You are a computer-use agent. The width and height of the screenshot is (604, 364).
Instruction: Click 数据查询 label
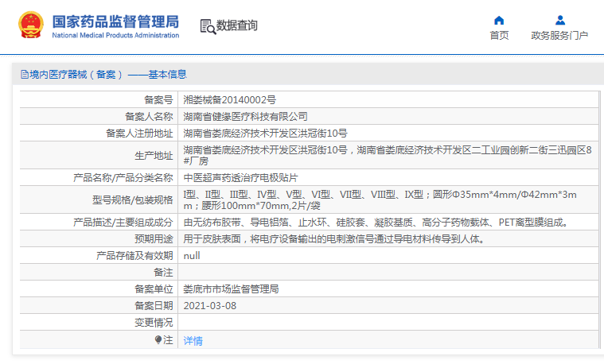(x=237, y=25)
